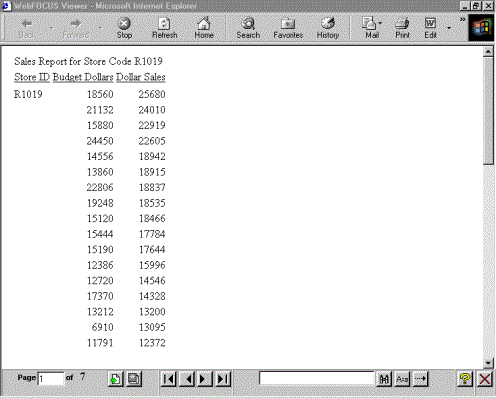Toggle the match case Aa button

402,379
